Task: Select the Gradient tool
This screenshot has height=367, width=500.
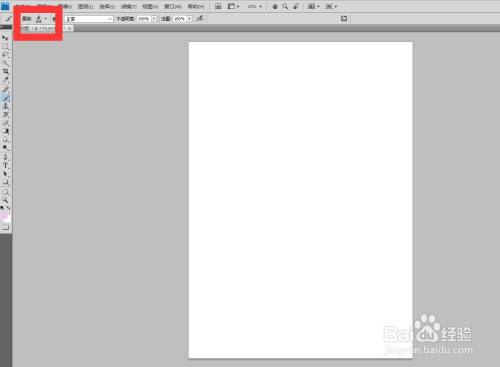Action: 5,131
